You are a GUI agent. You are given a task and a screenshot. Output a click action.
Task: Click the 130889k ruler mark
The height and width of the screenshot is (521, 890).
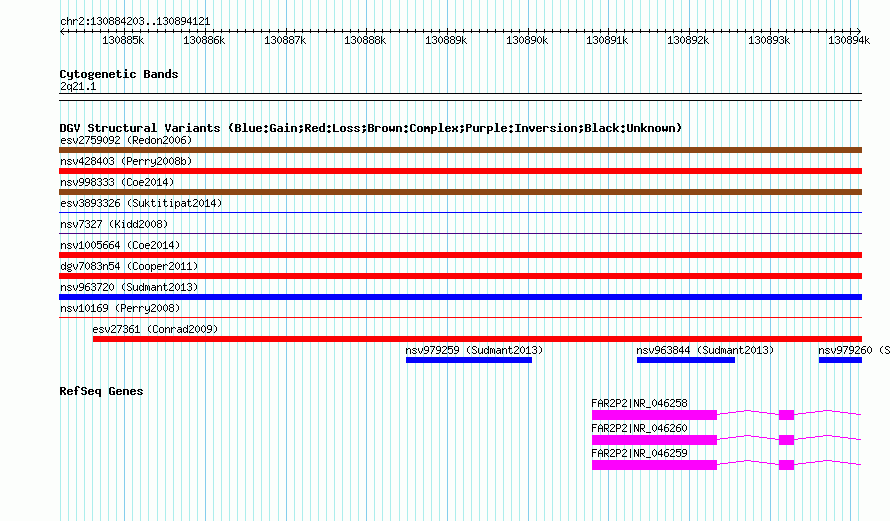pos(446,40)
